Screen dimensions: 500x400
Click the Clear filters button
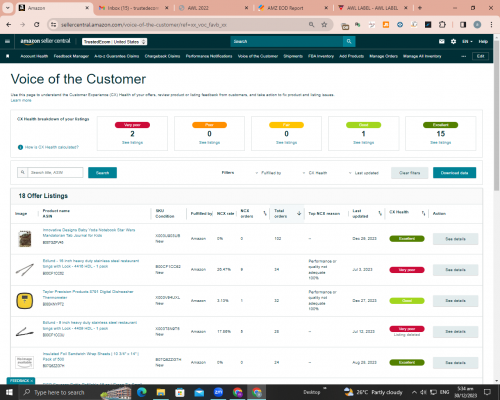410,173
